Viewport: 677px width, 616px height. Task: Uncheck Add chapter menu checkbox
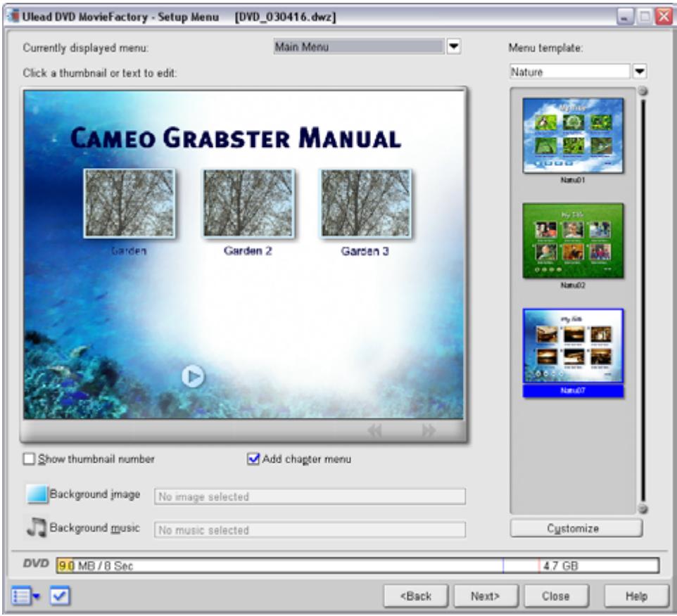[253, 459]
